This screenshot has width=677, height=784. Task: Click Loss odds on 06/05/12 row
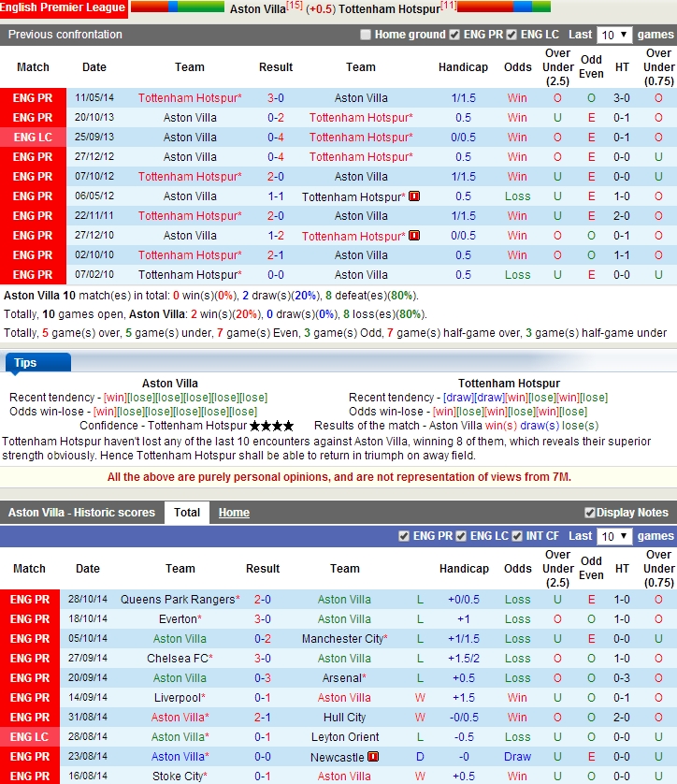[517, 196]
